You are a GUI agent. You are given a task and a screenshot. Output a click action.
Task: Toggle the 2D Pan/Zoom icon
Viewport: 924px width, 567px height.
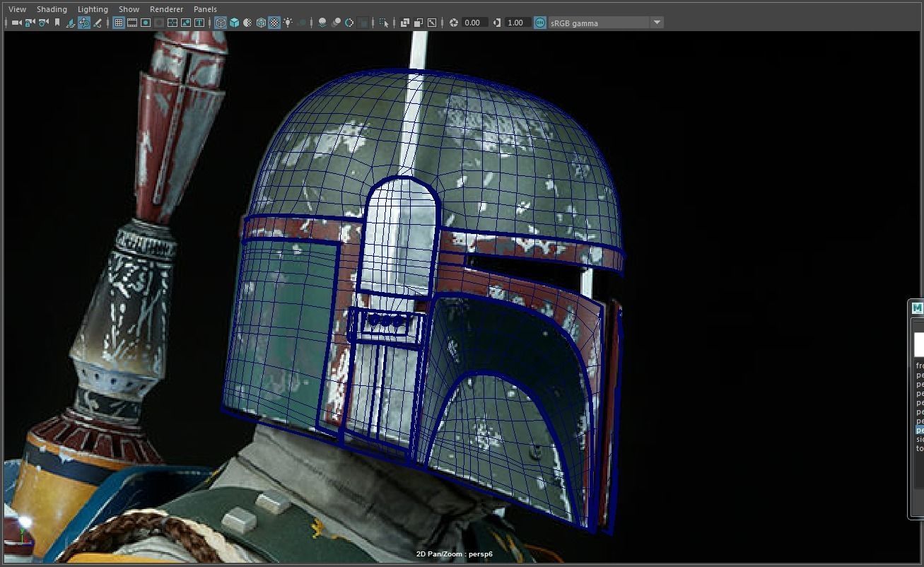click(84, 23)
